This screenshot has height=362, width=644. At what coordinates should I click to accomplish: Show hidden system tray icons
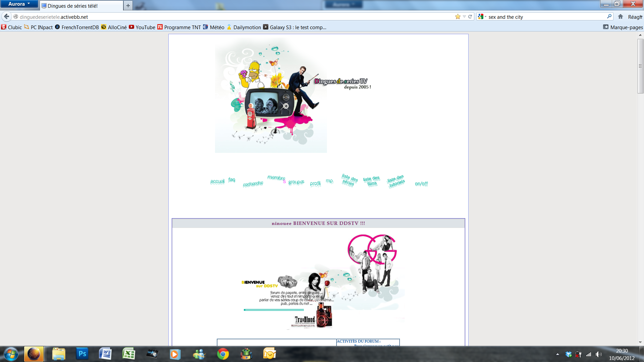(x=558, y=354)
